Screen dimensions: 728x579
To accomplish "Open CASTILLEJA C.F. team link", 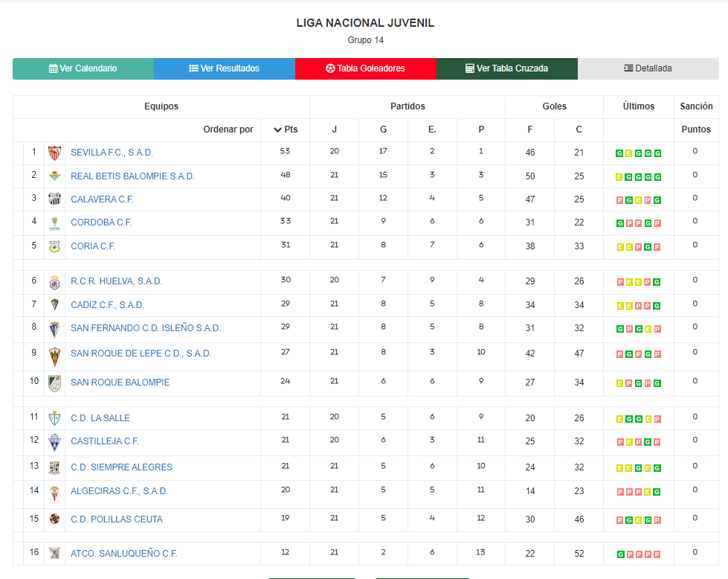I will pos(105,441).
